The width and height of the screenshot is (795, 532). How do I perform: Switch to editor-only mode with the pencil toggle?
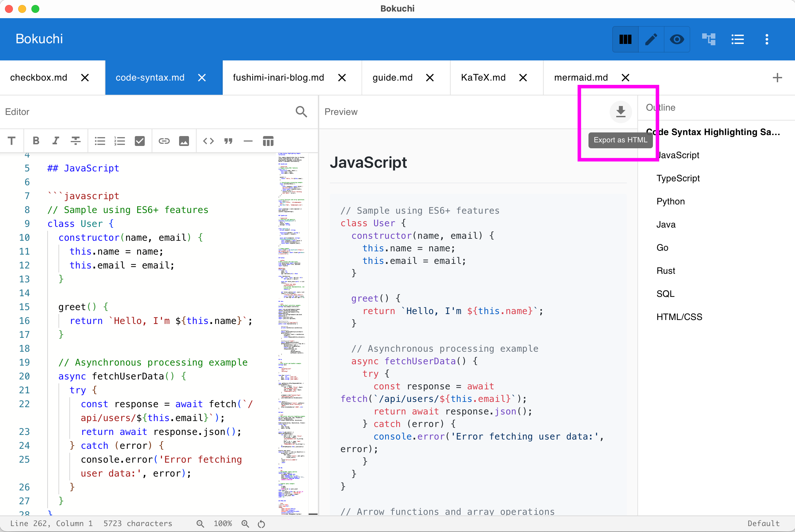651,39
